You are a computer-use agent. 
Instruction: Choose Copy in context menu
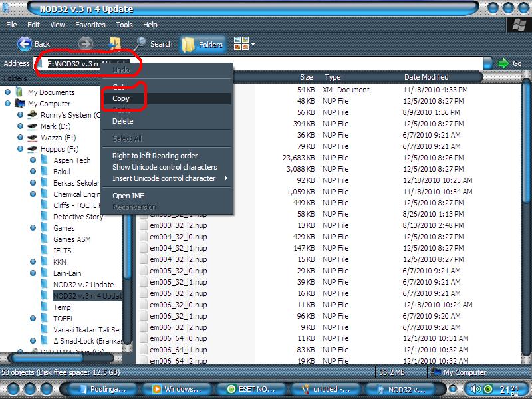[167, 98]
